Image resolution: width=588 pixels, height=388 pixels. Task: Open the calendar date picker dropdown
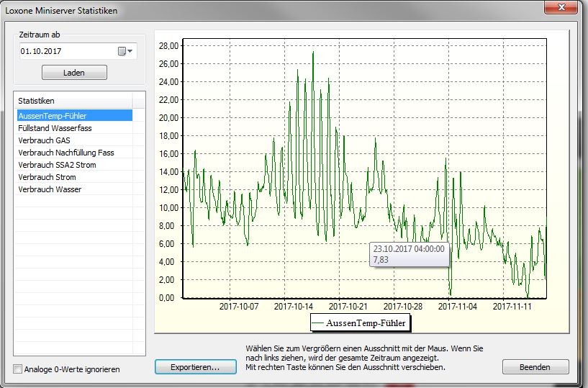click(x=126, y=51)
